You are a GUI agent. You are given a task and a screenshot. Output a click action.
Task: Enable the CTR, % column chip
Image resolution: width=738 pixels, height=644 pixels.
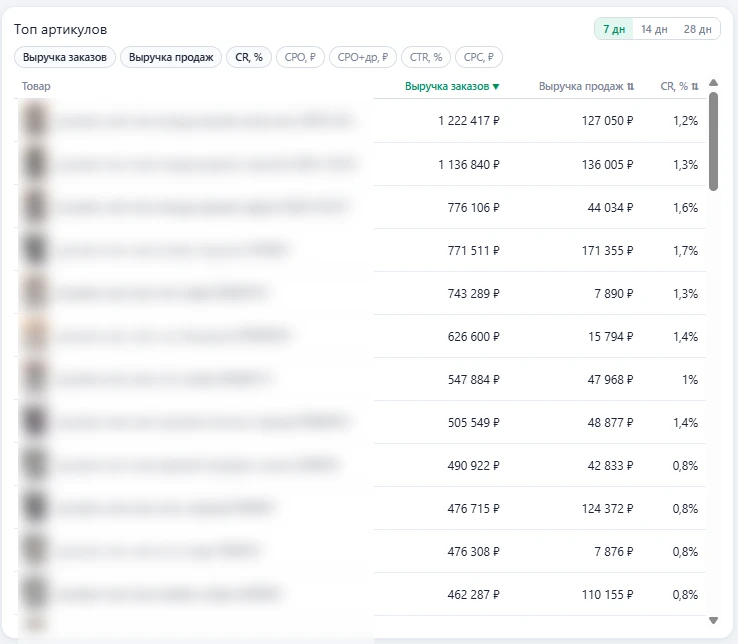426,57
